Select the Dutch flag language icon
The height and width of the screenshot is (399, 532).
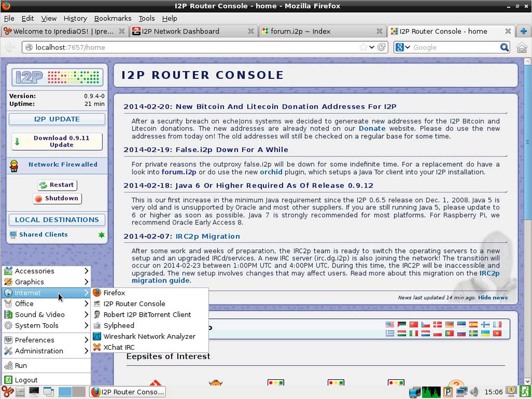(425, 333)
